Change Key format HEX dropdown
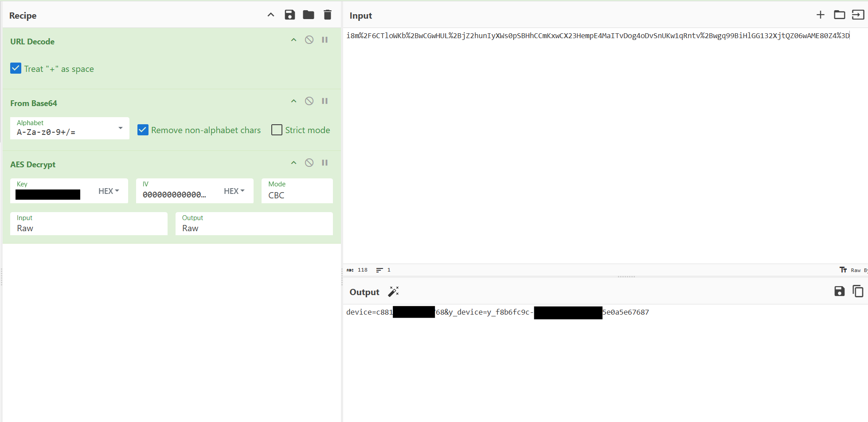Image resolution: width=868 pixels, height=422 pixels. 109,191
